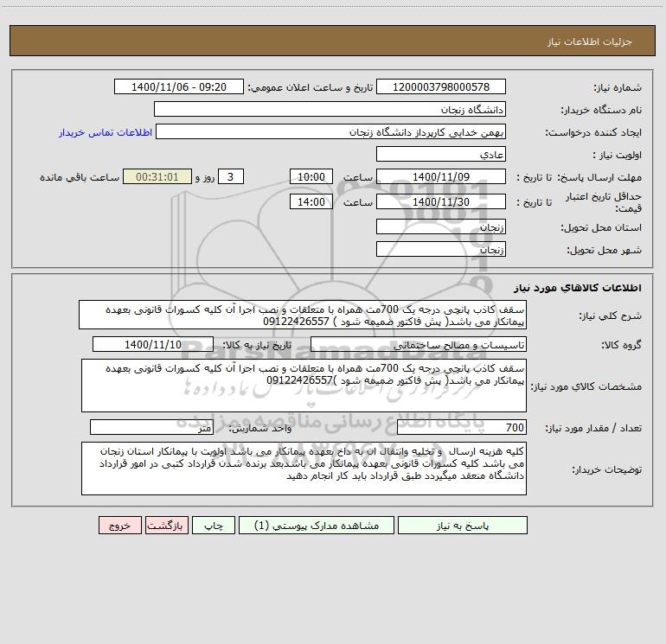Click the گروه کالا label

point(621,345)
